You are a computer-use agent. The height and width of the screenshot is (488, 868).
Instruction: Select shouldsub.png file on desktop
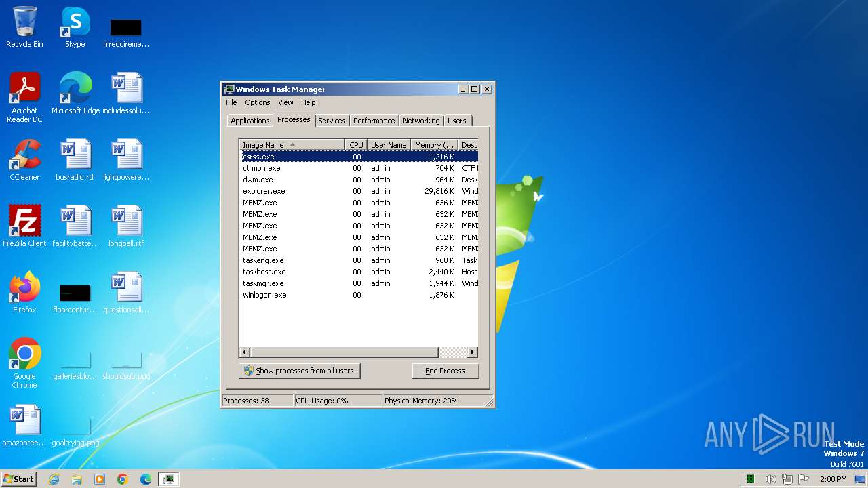(126, 365)
